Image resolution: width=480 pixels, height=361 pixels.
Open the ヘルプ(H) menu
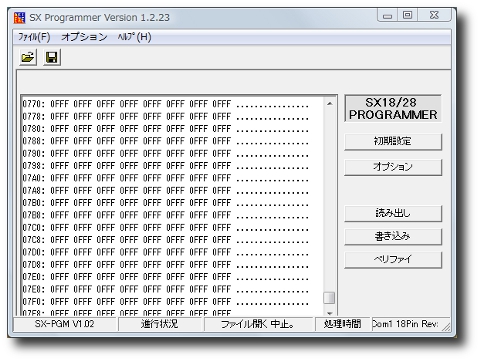pyautogui.click(x=134, y=37)
